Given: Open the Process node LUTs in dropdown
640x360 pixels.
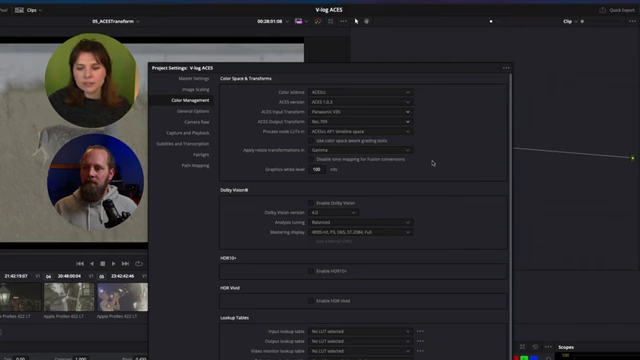Looking at the screenshot, I should (x=360, y=131).
